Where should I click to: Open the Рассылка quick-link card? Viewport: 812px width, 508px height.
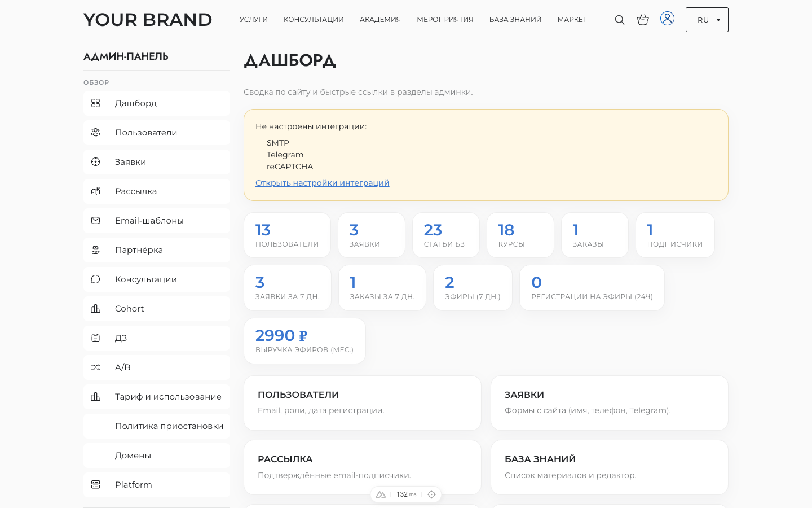pos(363,467)
